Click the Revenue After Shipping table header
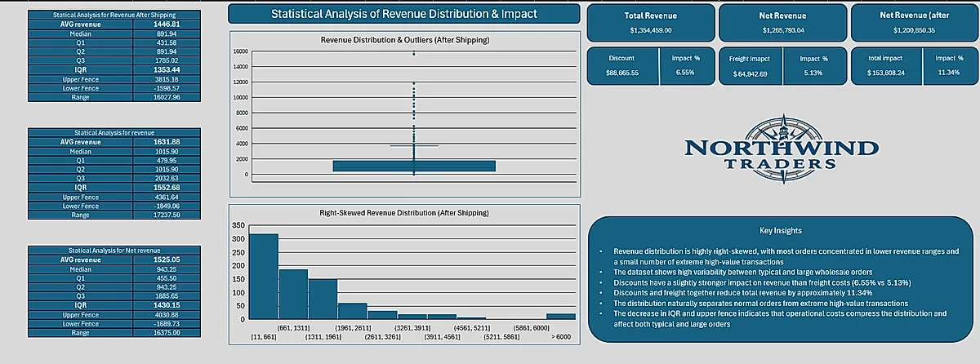Viewport: 980px width, 364px height. point(114,15)
